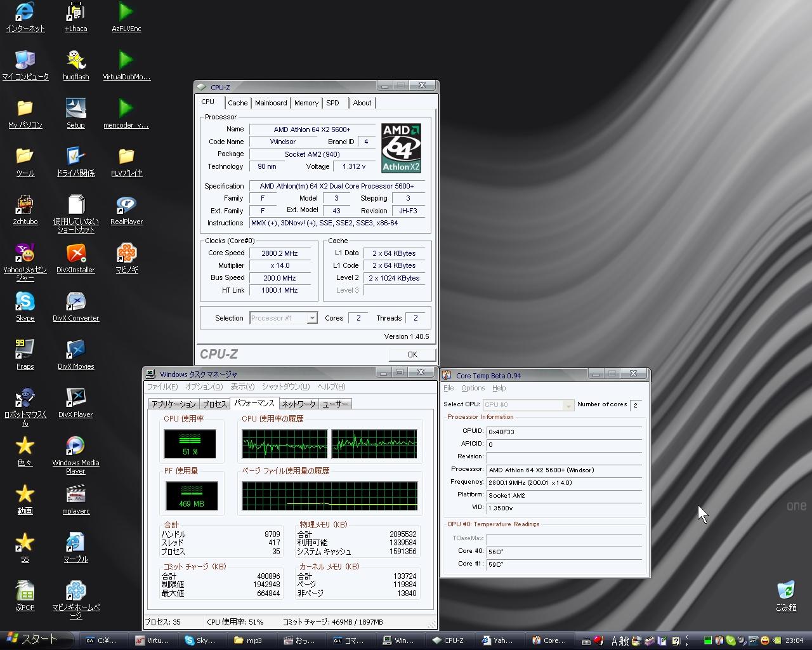The height and width of the screenshot is (650, 812).
Task: Click the スタート button on the taskbar
Action: (32, 640)
